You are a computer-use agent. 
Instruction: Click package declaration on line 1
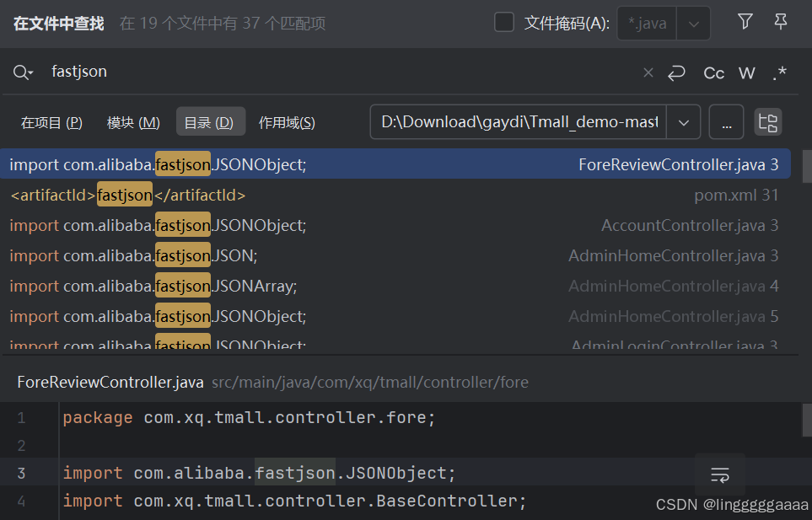(x=249, y=417)
